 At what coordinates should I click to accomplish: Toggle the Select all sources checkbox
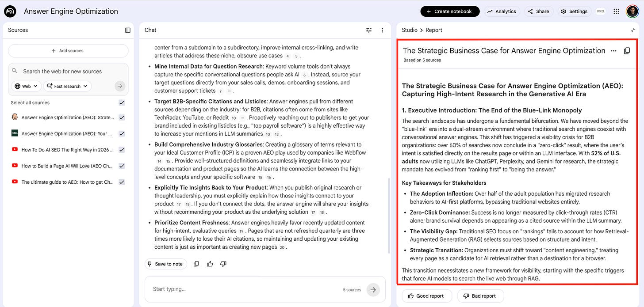[122, 102]
